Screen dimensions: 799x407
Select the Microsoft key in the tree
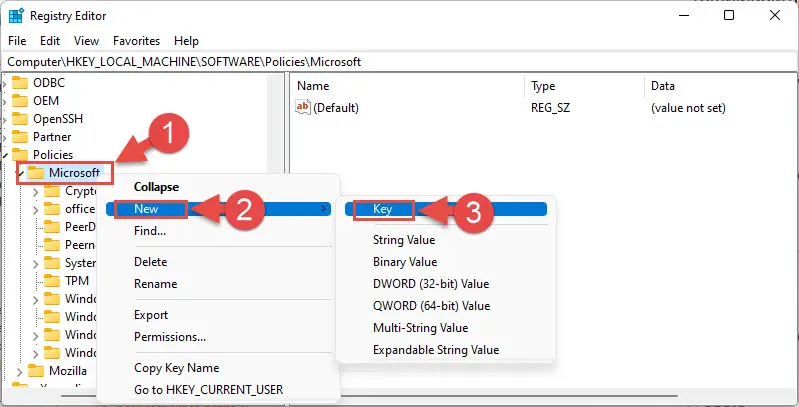[74, 173]
